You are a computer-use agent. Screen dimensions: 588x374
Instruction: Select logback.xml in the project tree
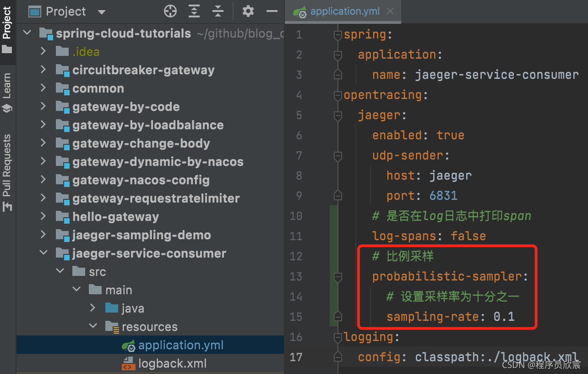point(172,363)
